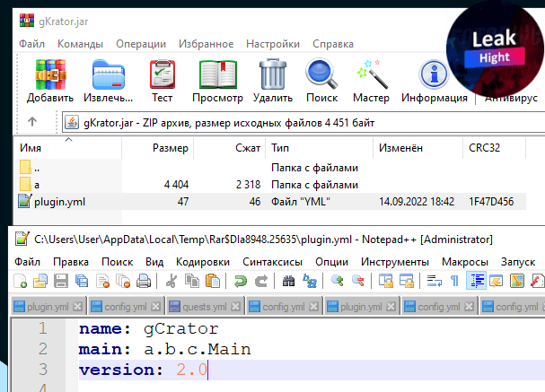Switch to the quests.yml tab
The image size is (545, 392).
click(205, 307)
